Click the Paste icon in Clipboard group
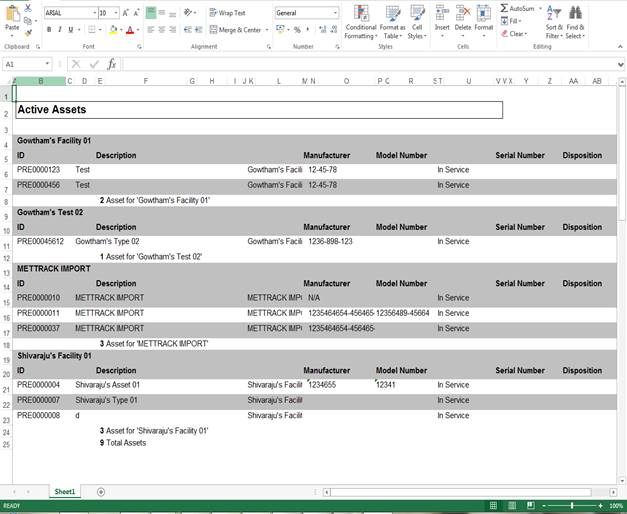Image resolution: width=627 pixels, height=514 pixels. pyautogui.click(x=12, y=14)
